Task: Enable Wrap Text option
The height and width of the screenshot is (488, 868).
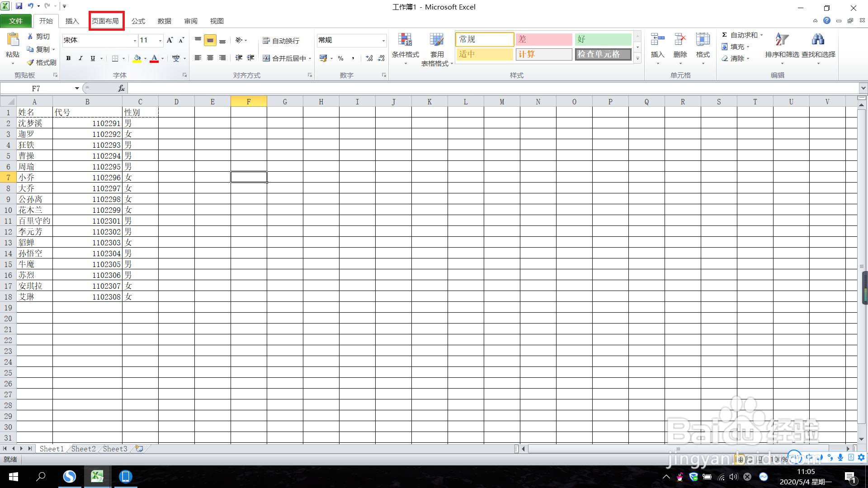Action: pos(281,41)
